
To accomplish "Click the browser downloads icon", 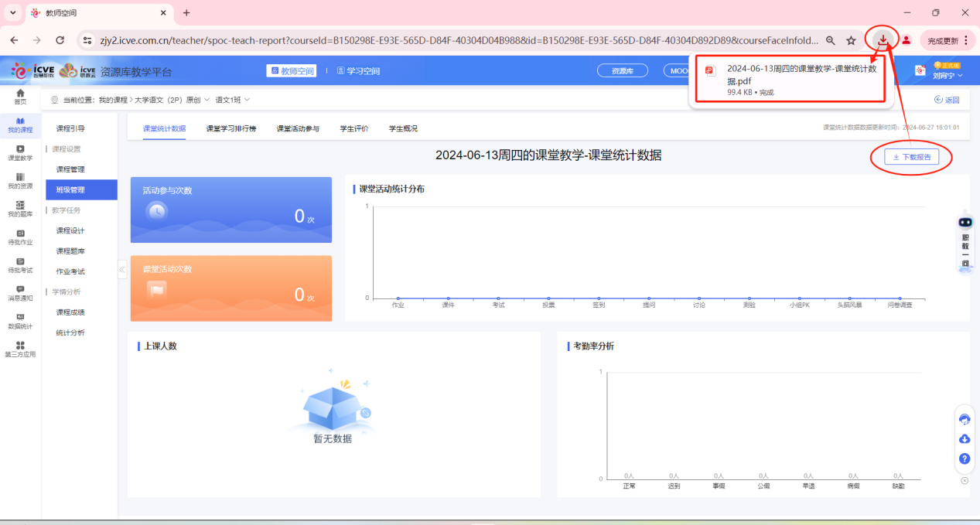I will coord(883,39).
